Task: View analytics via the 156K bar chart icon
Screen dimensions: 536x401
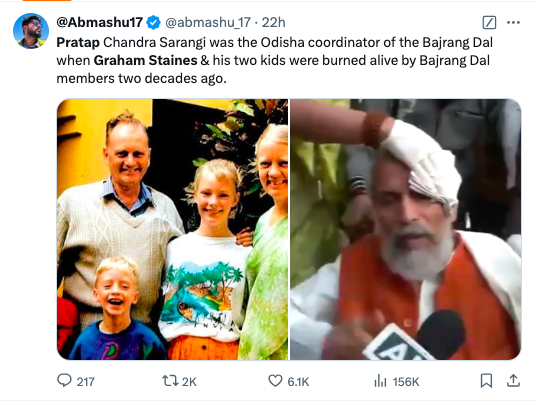Action: [x=380, y=380]
